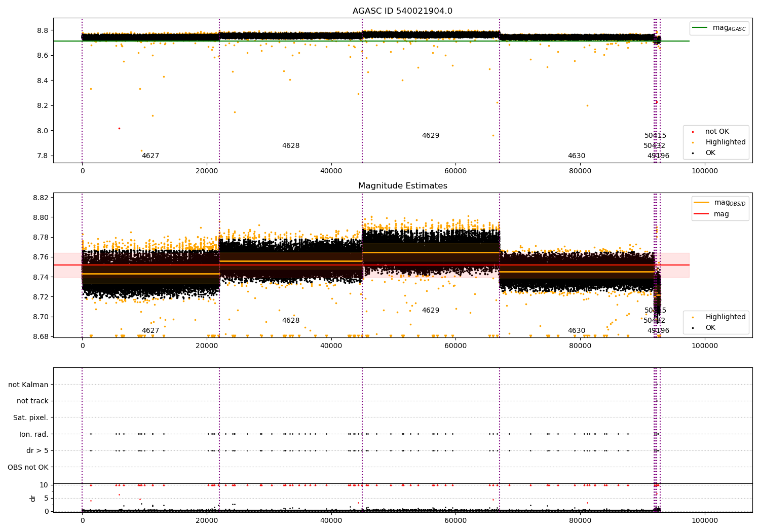
Task: Click obsid label '50415' in the top plot
Action: tap(656, 136)
